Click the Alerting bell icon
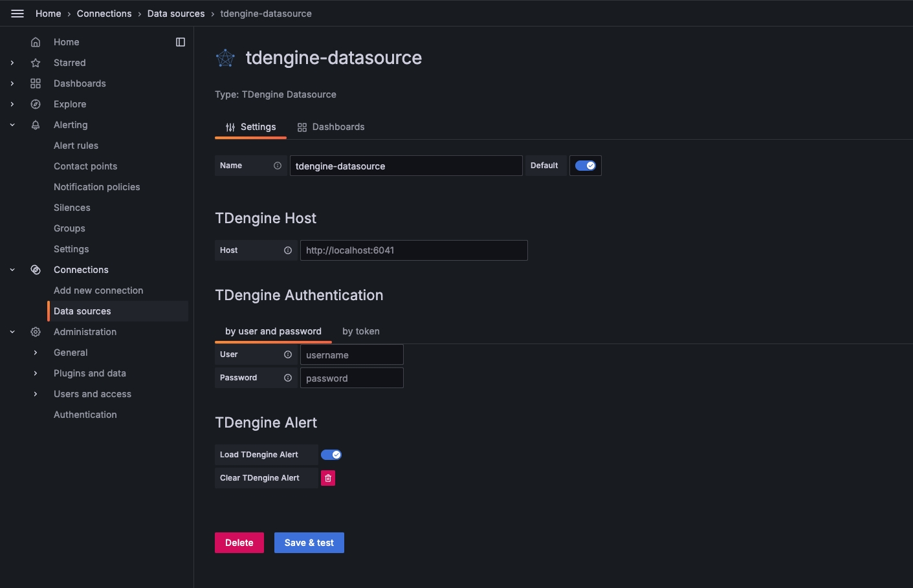The image size is (913, 588). 36,125
